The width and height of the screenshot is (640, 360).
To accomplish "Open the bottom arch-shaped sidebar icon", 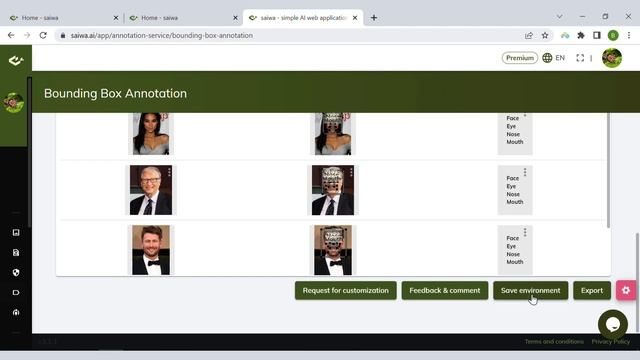I will click(x=16, y=312).
